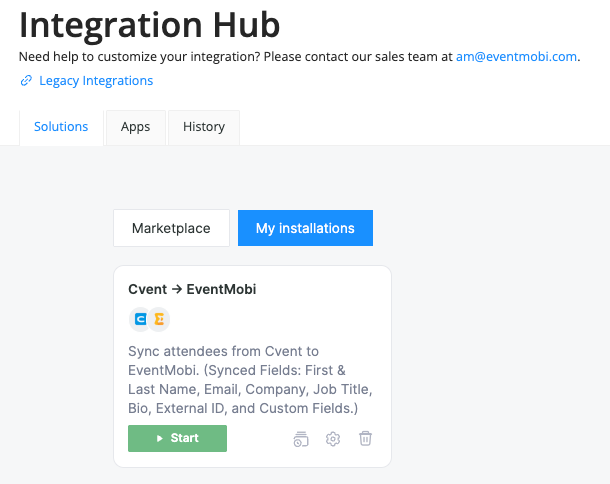Show My installations list
Viewport: 610px width, 484px height.
[305, 228]
